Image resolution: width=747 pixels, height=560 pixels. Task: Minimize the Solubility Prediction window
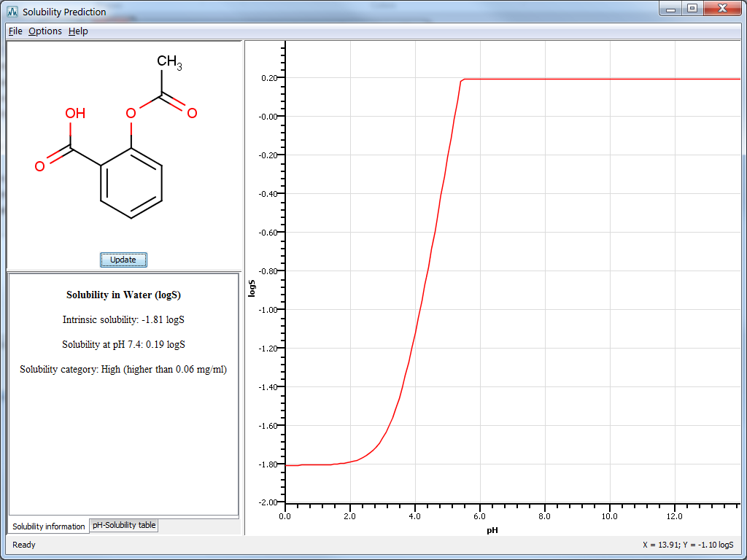click(x=671, y=9)
